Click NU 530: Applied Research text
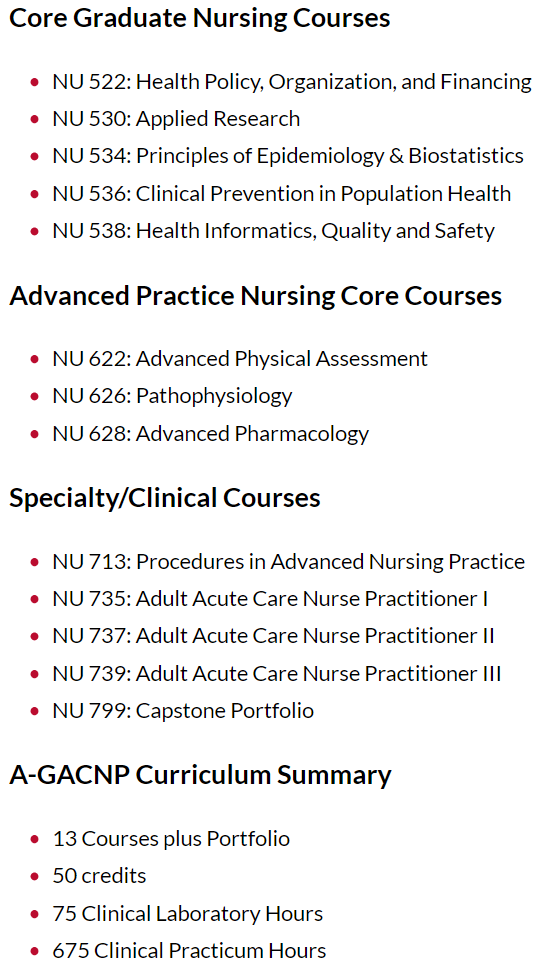 tap(176, 119)
